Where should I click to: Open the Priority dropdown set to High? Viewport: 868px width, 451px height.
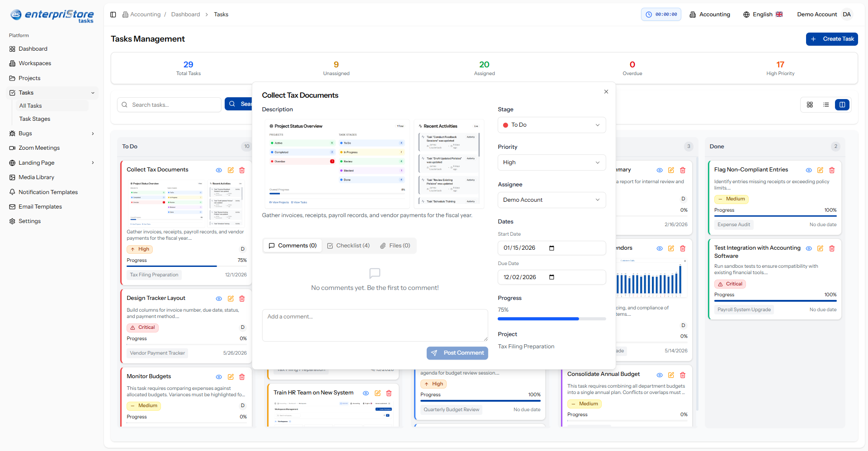coord(552,162)
